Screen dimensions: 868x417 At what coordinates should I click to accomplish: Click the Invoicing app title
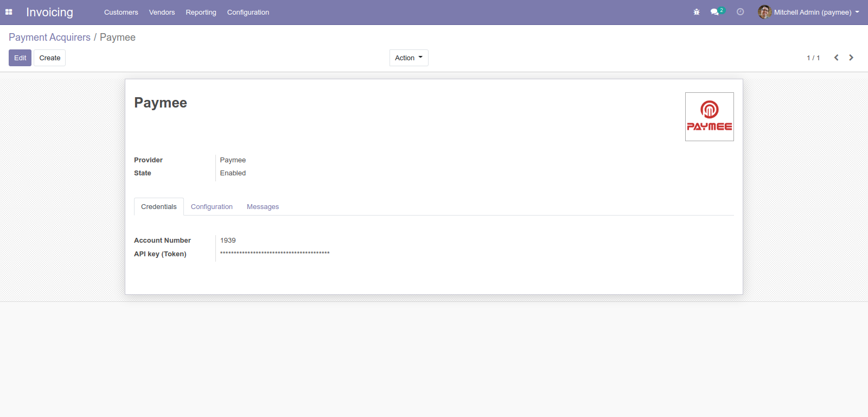coord(49,12)
